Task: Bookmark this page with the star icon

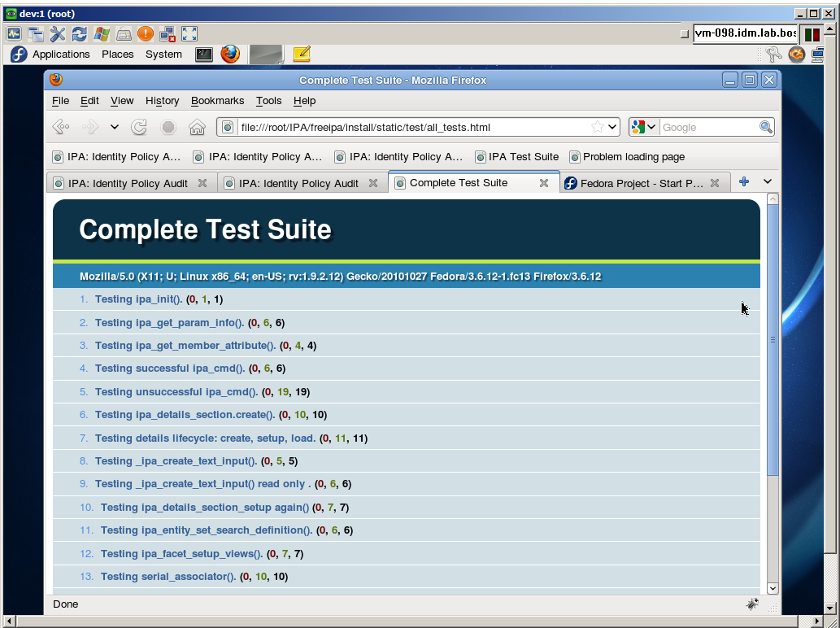Action: click(x=598, y=127)
